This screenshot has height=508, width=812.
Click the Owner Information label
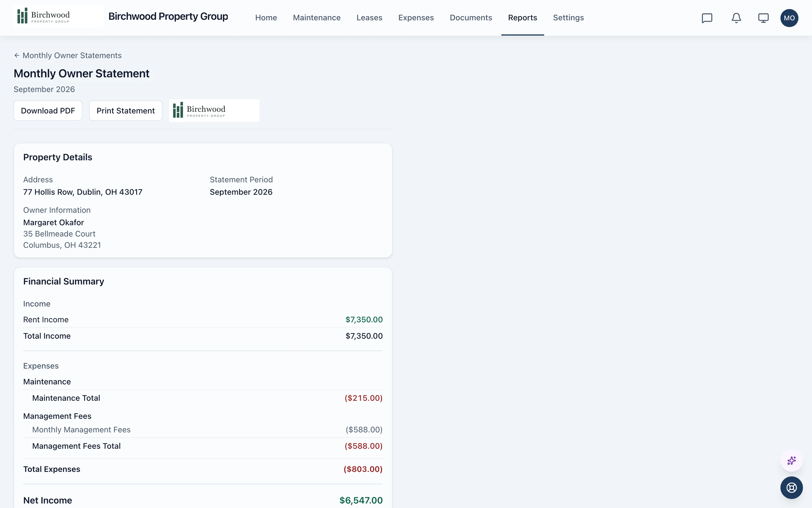(57, 210)
